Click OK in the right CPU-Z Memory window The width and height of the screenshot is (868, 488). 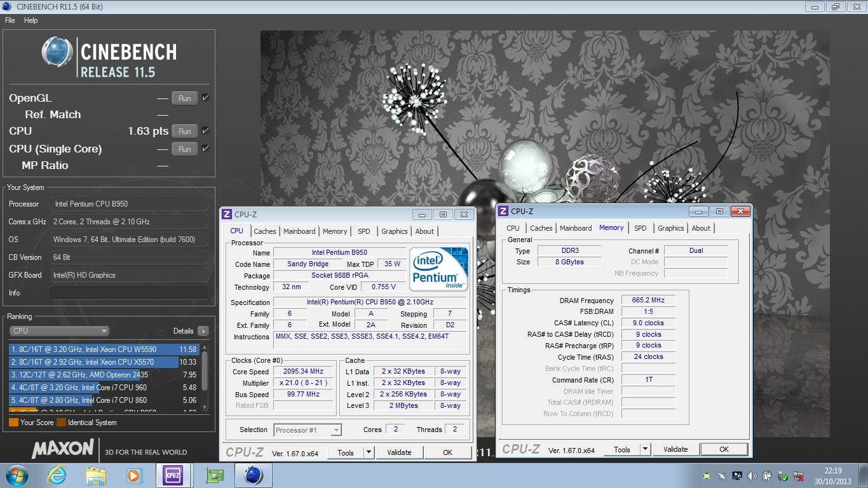tap(724, 449)
